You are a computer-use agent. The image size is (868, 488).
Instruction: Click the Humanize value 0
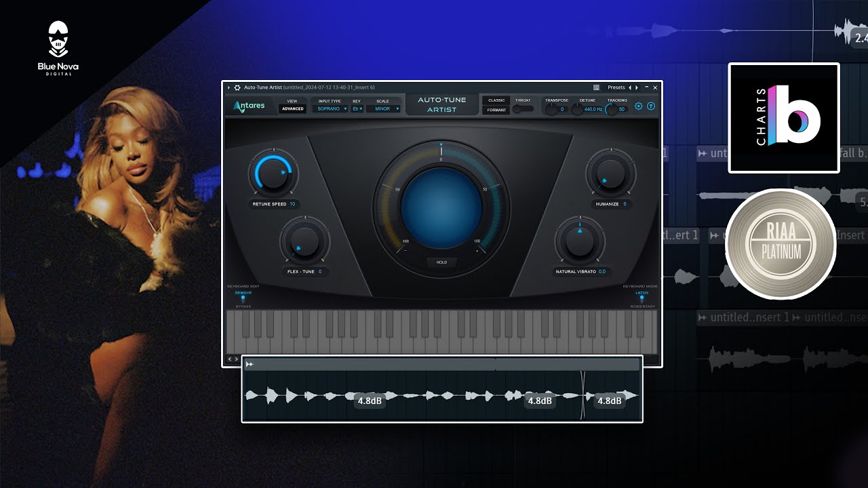click(x=625, y=204)
